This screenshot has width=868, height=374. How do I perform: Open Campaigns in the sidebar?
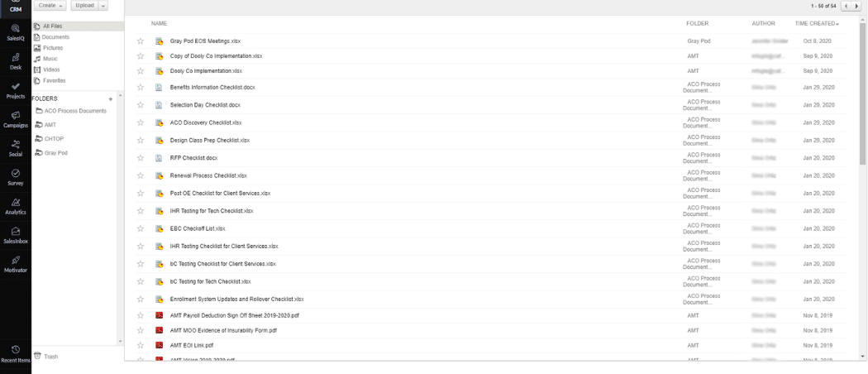(x=16, y=120)
